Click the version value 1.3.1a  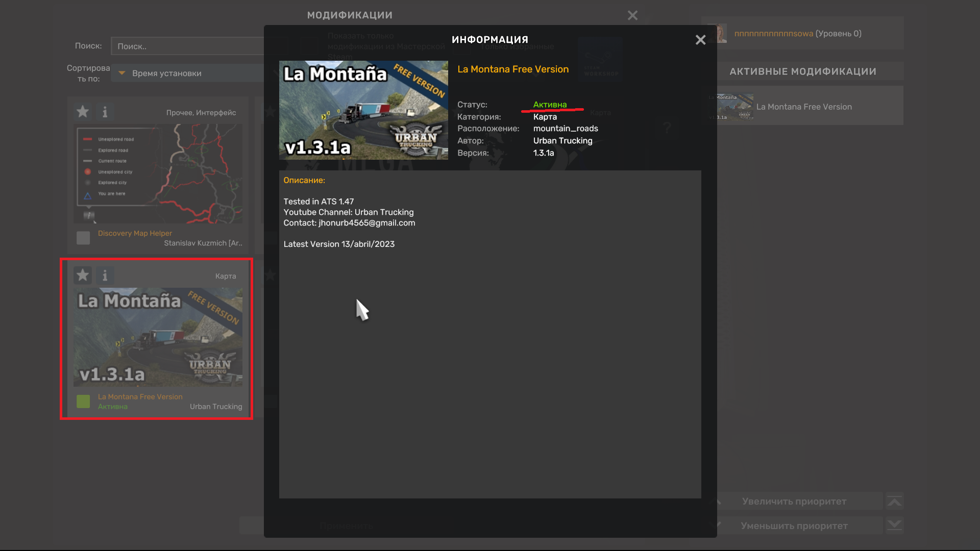(544, 153)
